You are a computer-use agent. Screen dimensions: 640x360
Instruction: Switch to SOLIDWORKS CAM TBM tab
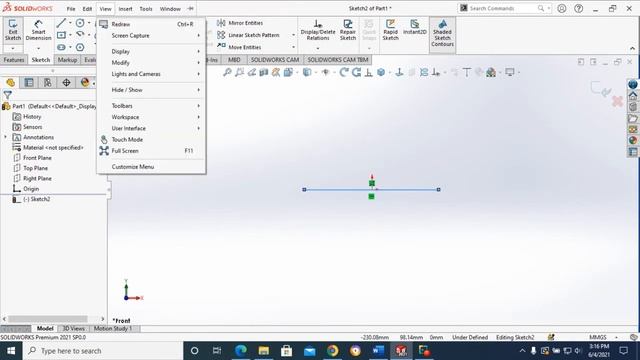point(338,60)
